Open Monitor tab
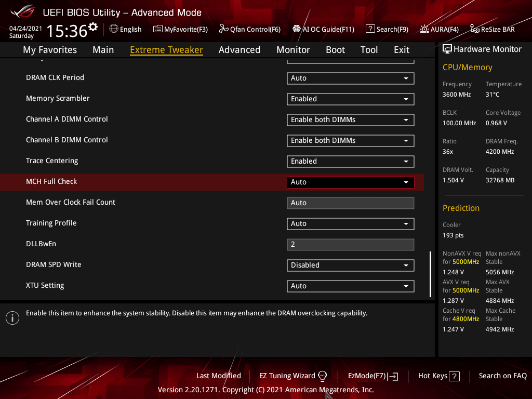 [293, 50]
